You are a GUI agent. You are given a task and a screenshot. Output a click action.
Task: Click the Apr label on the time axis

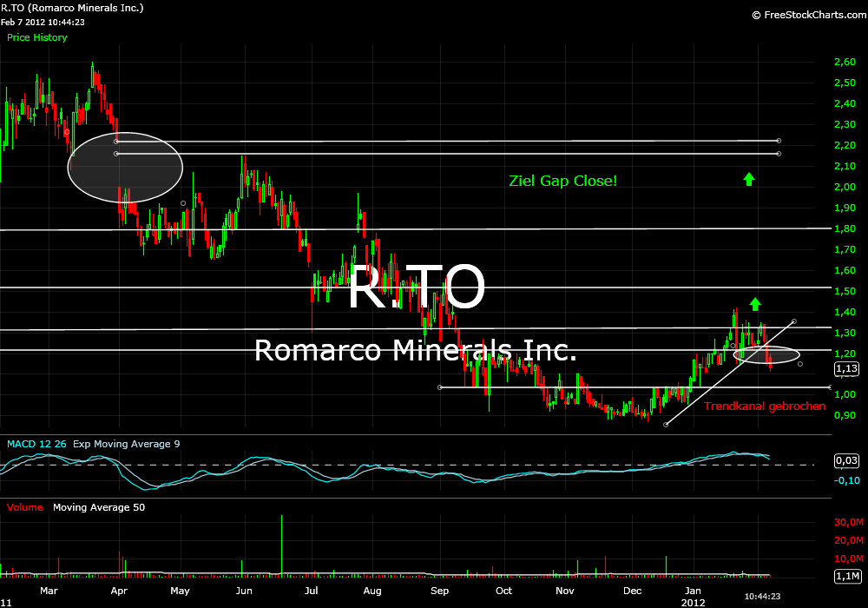tap(119, 591)
